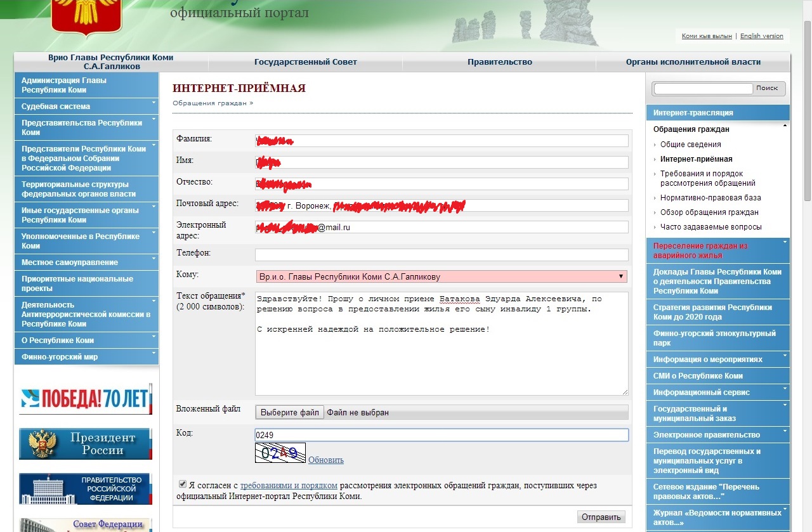Expand Информация о мероприятиях menu

pos(718,360)
